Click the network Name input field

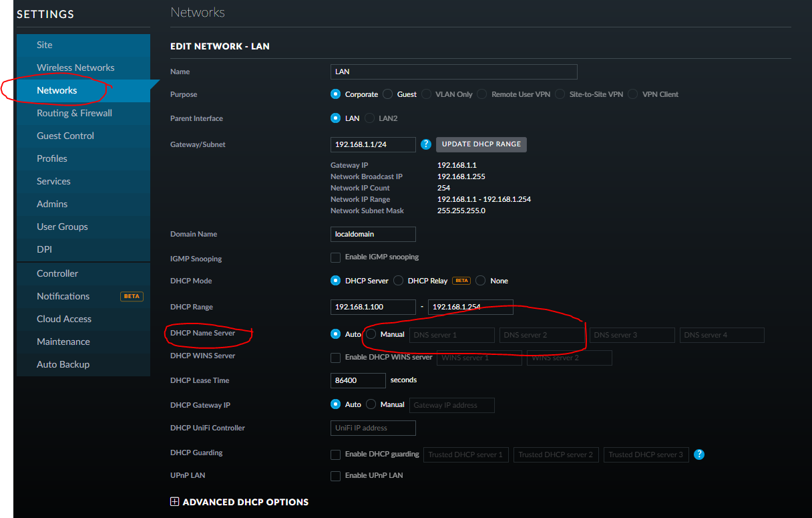pyautogui.click(x=453, y=72)
